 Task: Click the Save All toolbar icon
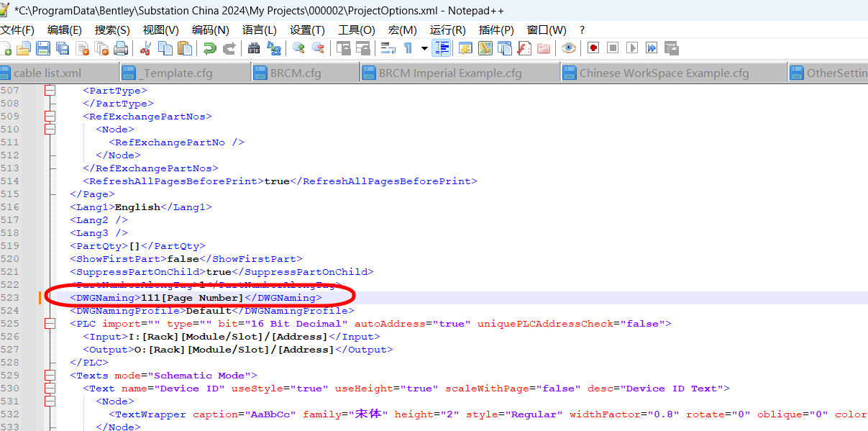point(63,48)
